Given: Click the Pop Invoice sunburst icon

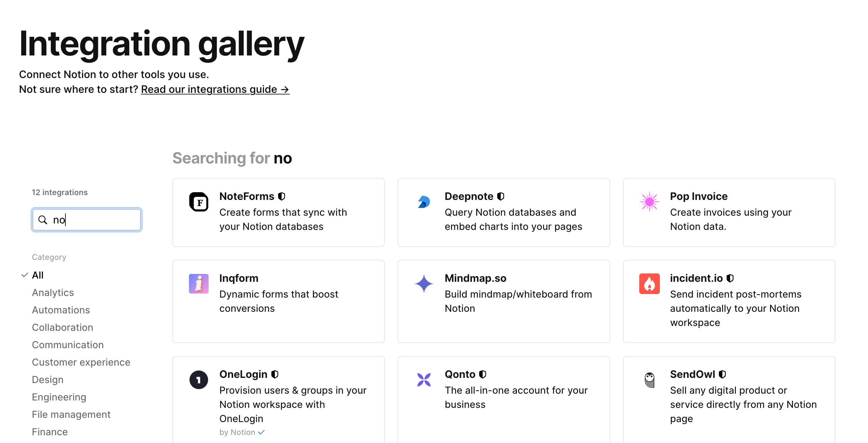Looking at the screenshot, I should [649, 202].
